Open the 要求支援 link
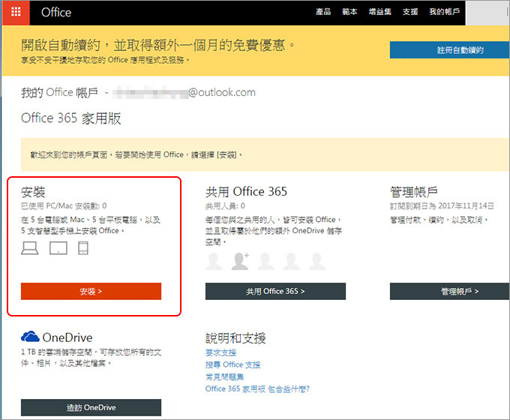The height and width of the screenshot is (420, 510). tap(220, 352)
